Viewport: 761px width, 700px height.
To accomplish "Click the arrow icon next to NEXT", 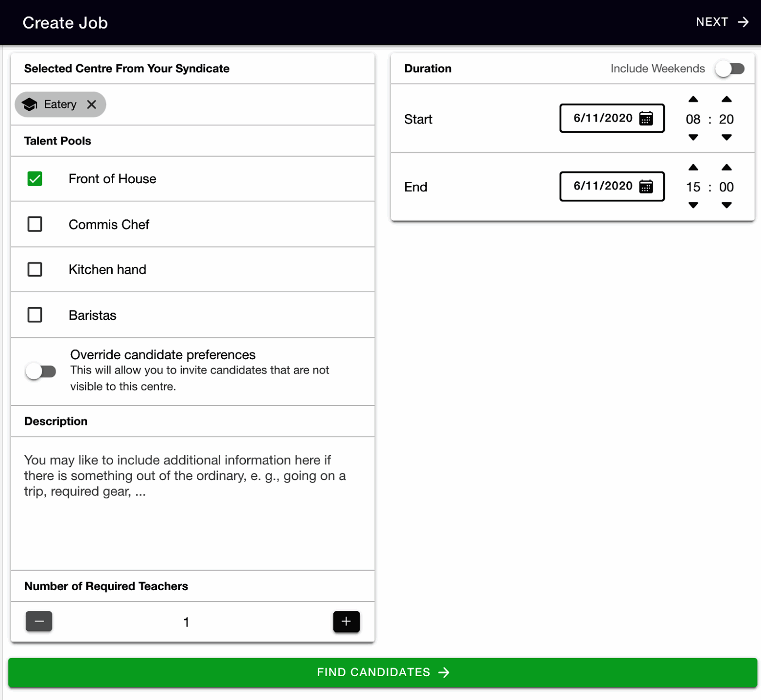I will [x=743, y=22].
